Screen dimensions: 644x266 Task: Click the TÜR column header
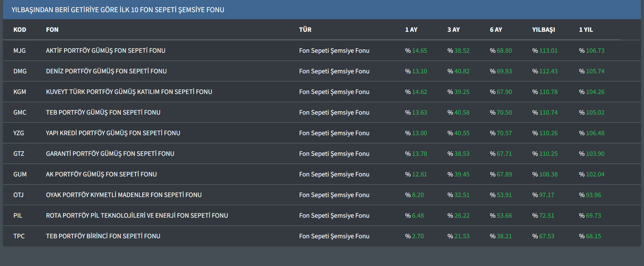pyautogui.click(x=305, y=30)
